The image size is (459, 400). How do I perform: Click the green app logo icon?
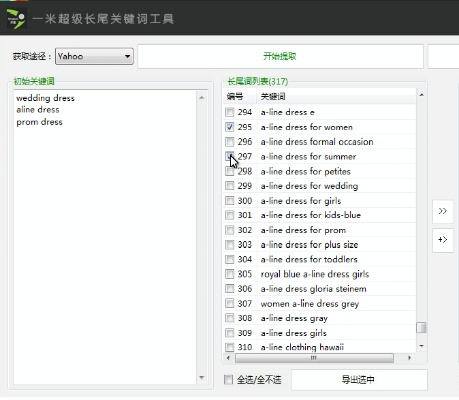coord(16,19)
